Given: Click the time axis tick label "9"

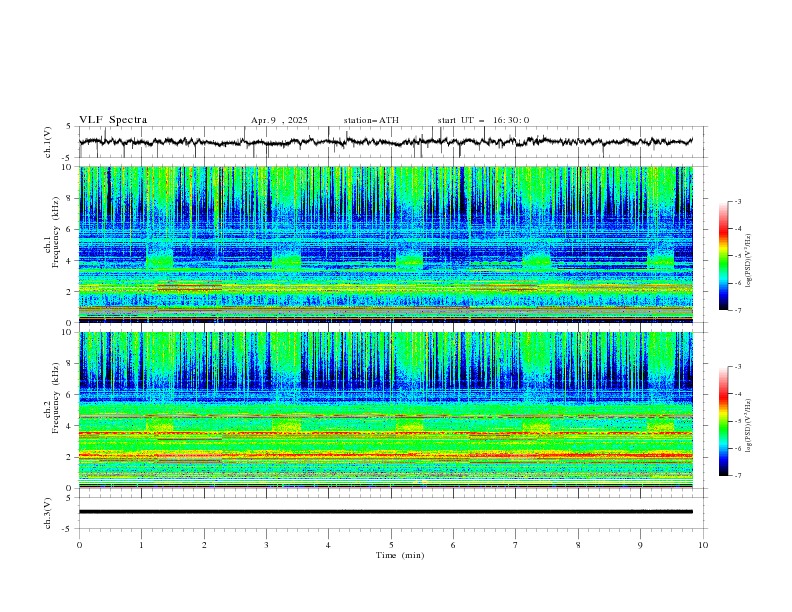Looking at the screenshot, I should pos(640,545).
